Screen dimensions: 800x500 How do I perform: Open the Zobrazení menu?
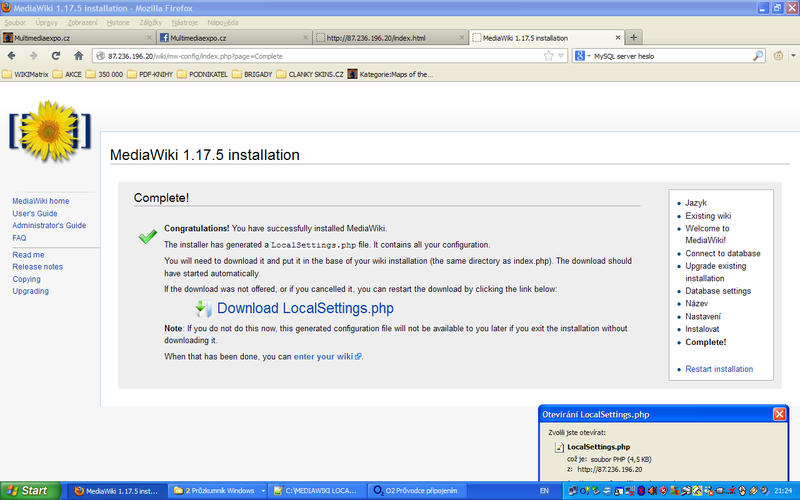click(82, 22)
